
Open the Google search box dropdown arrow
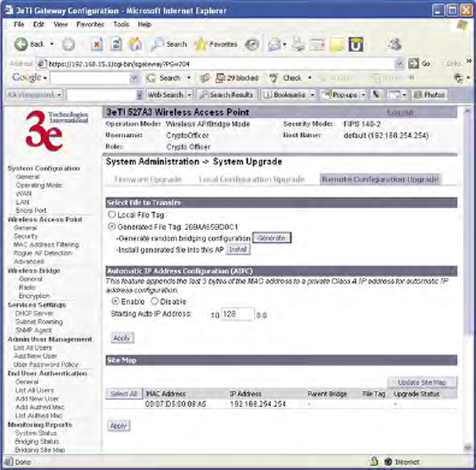[x=134, y=78]
